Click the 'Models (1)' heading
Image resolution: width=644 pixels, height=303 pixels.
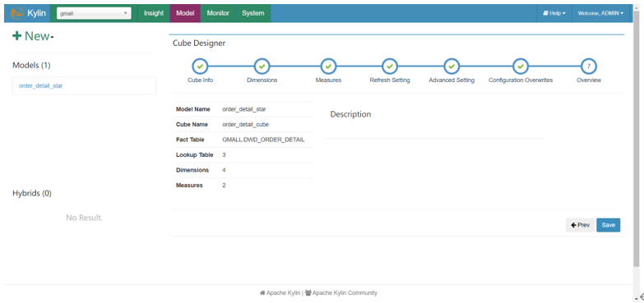coord(31,65)
